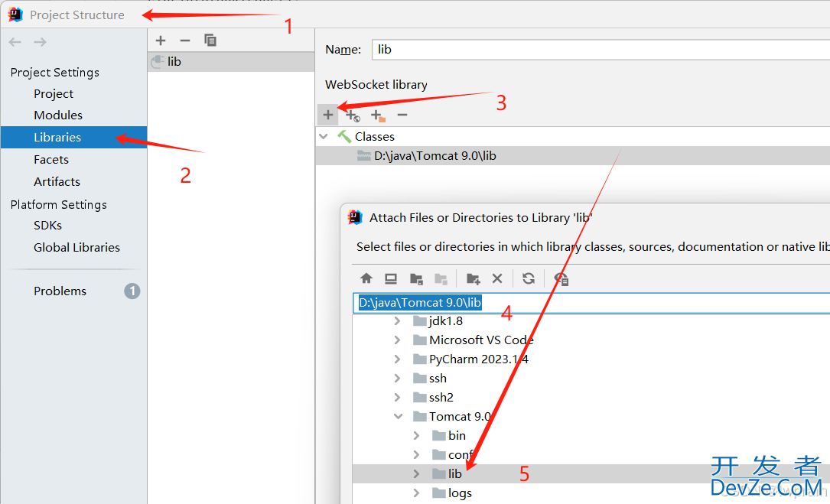Screen dimensions: 830x504
Task: Select the jdk1.8 folder
Action: pos(446,320)
